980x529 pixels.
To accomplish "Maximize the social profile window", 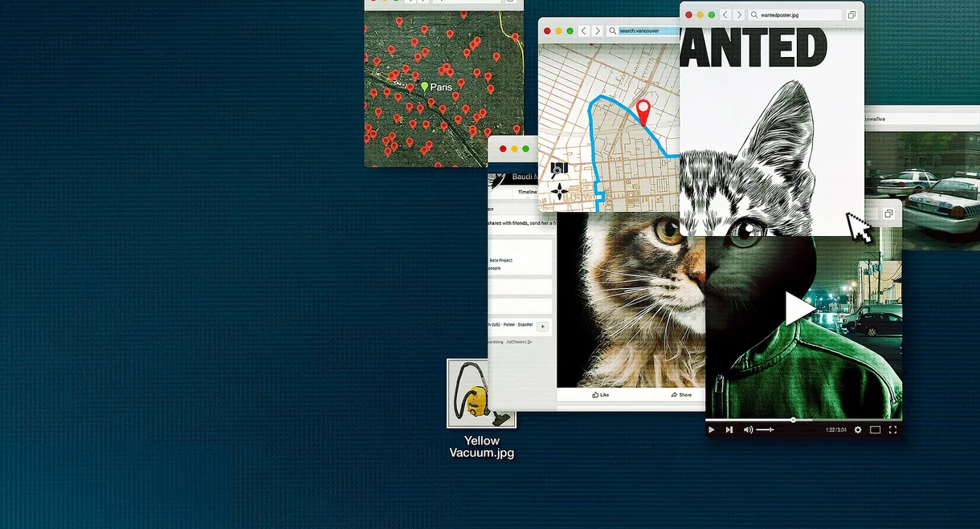I will click(525, 149).
